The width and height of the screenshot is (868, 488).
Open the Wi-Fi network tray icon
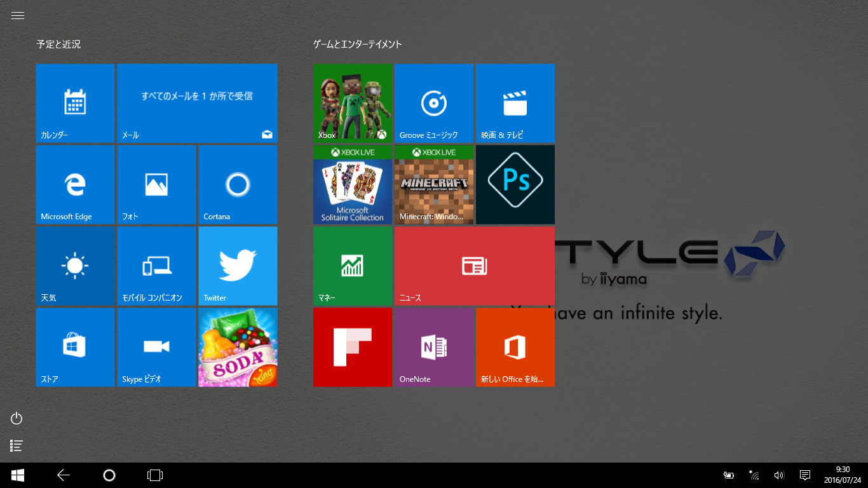[x=754, y=475]
